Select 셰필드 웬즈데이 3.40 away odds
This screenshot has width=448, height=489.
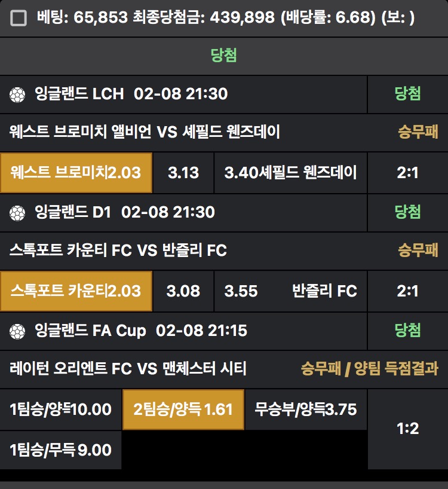pos(290,173)
